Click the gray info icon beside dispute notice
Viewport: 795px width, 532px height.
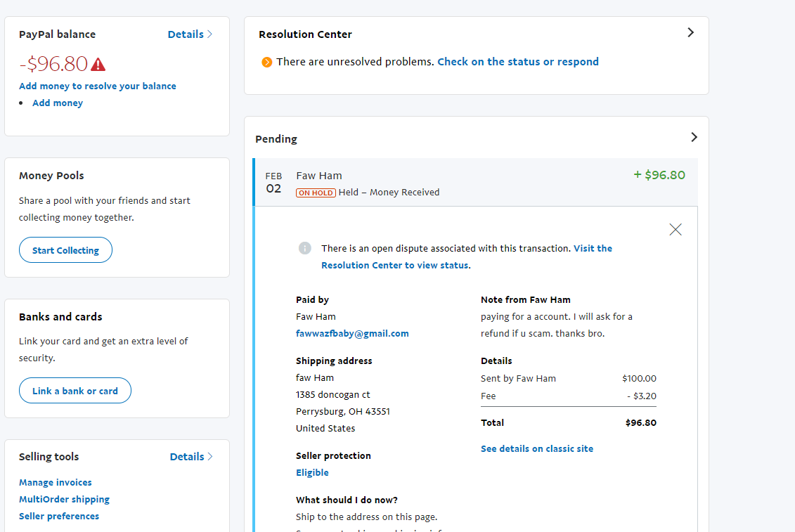[304, 248]
